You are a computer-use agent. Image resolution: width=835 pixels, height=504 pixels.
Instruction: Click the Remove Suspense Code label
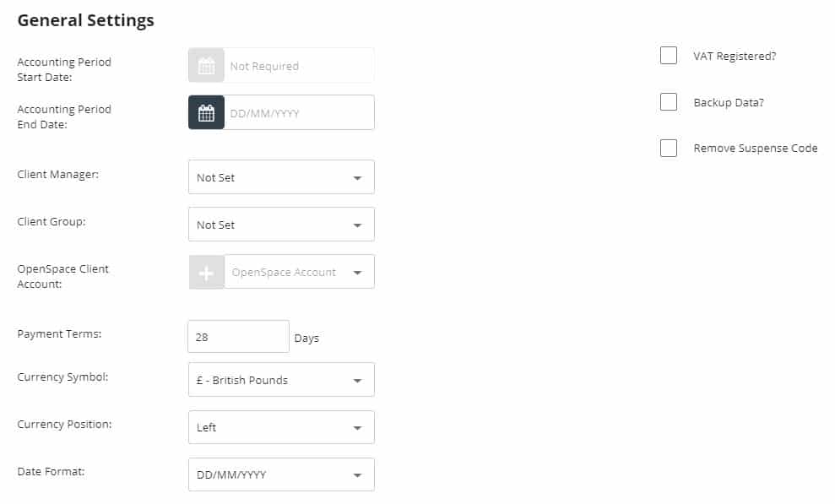click(756, 149)
